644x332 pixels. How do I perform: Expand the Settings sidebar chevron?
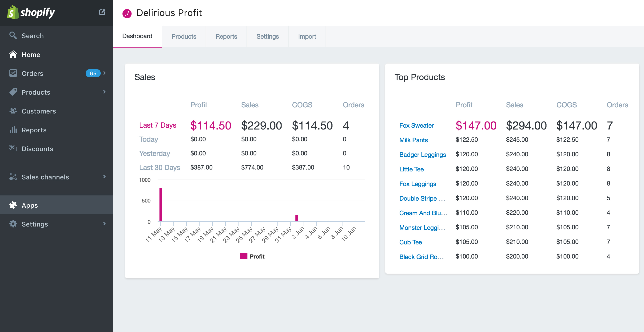pos(104,224)
